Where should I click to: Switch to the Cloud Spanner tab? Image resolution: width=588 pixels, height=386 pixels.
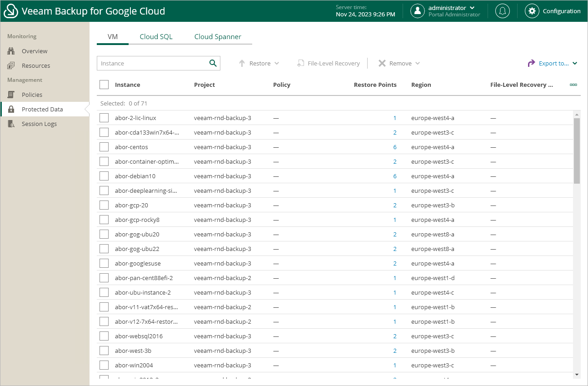click(x=218, y=37)
